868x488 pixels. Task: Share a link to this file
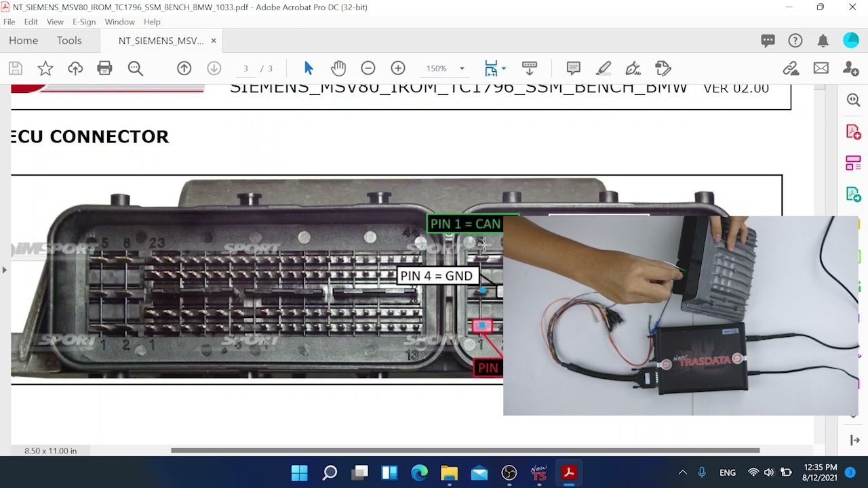click(x=791, y=68)
